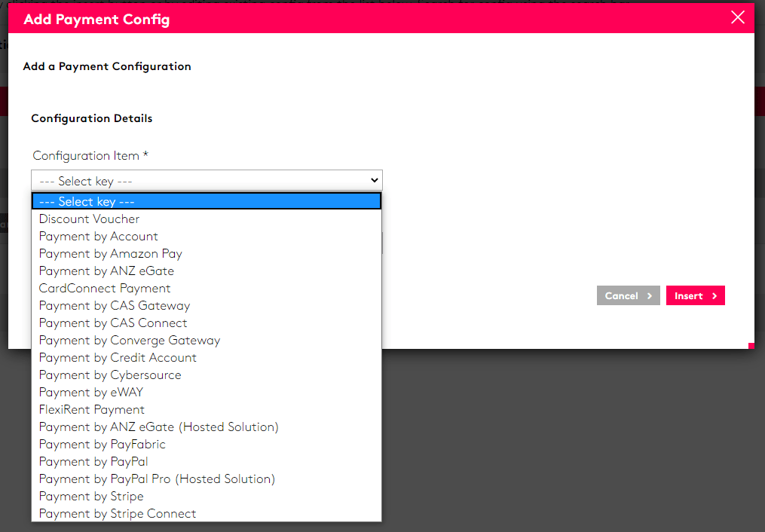Choose Payment by Stripe option
765x532 pixels.
[x=207, y=496]
